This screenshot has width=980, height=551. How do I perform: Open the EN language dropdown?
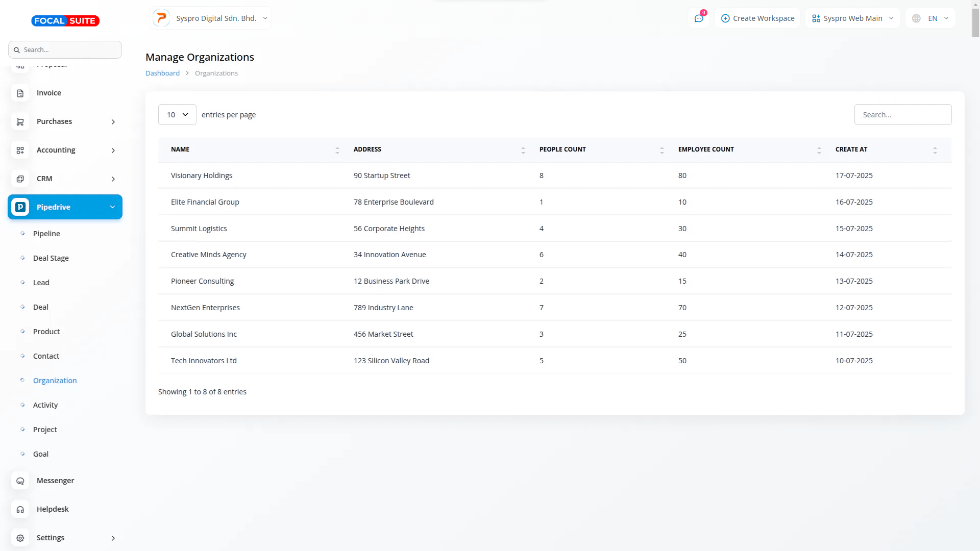[x=930, y=18]
